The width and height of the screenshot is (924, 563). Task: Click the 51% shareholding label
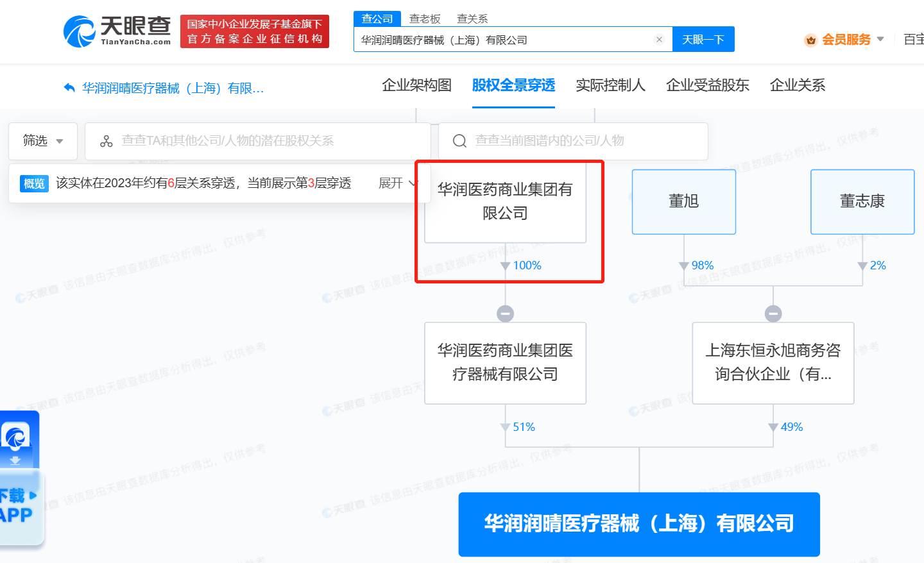click(x=524, y=427)
